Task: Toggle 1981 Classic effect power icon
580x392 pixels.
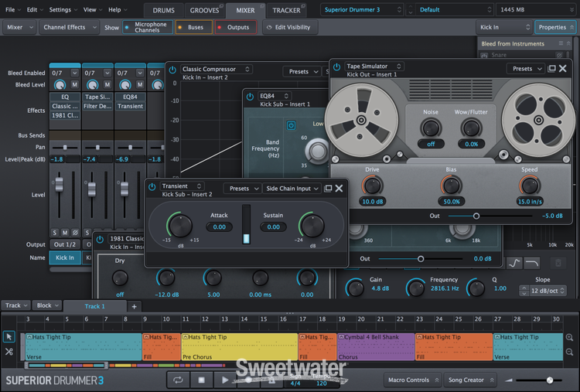Action: pyautogui.click(x=100, y=239)
